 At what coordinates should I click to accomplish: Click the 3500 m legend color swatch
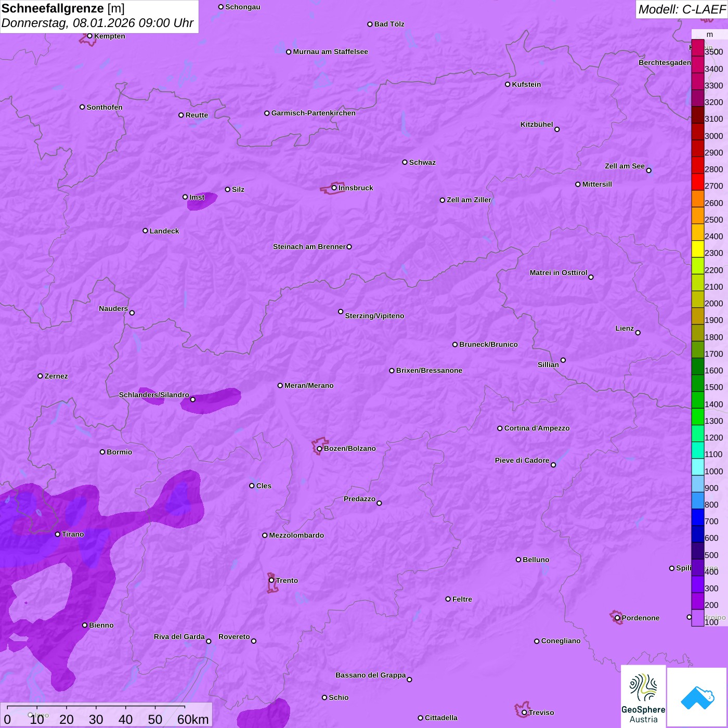point(698,48)
